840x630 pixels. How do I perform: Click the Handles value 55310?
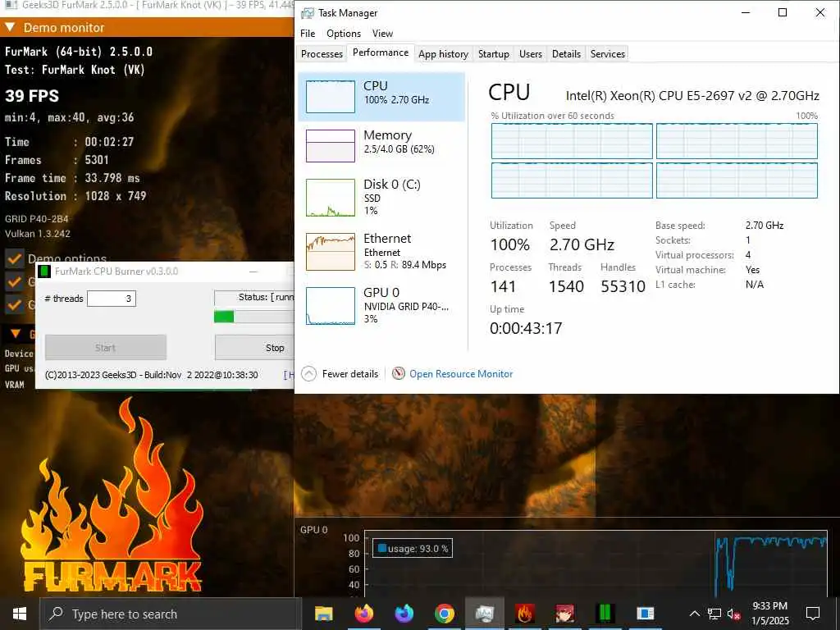(x=623, y=286)
